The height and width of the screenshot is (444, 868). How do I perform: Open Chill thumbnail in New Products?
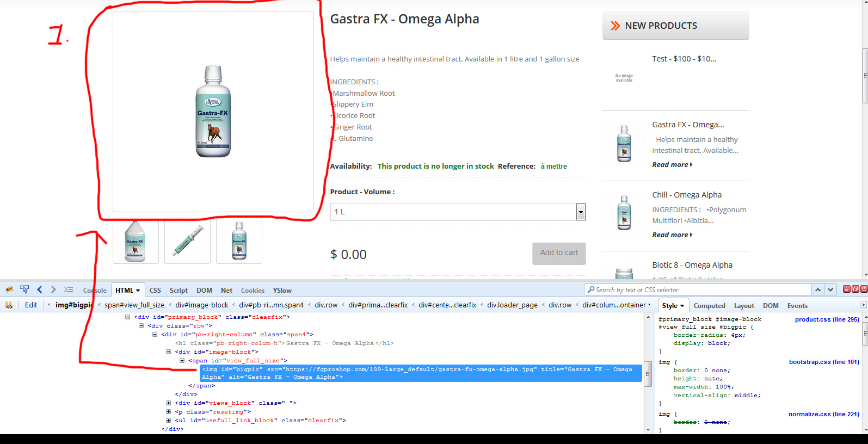tap(624, 213)
